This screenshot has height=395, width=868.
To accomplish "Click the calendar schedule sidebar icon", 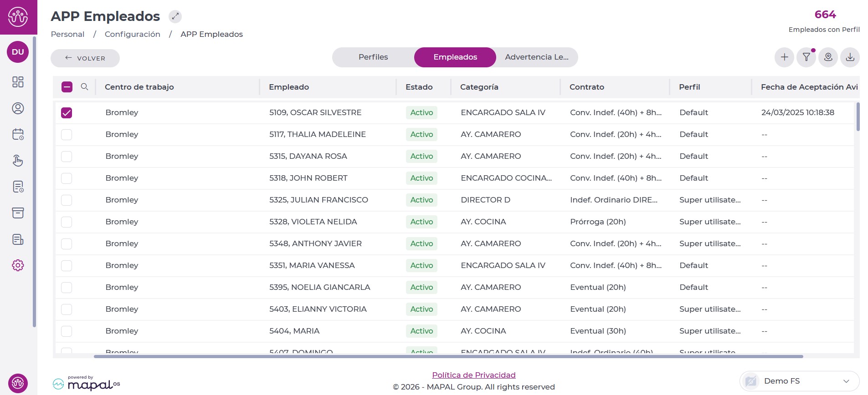I will point(18,134).
